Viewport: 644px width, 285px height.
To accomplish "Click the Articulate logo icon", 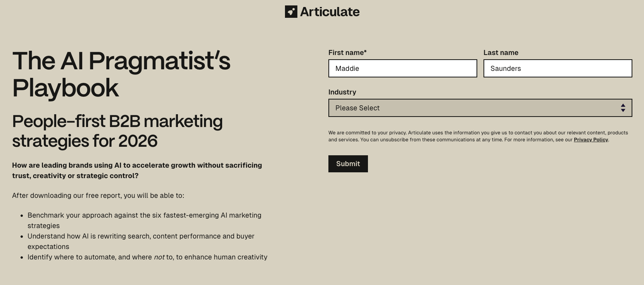I will (x=291, y=12).
